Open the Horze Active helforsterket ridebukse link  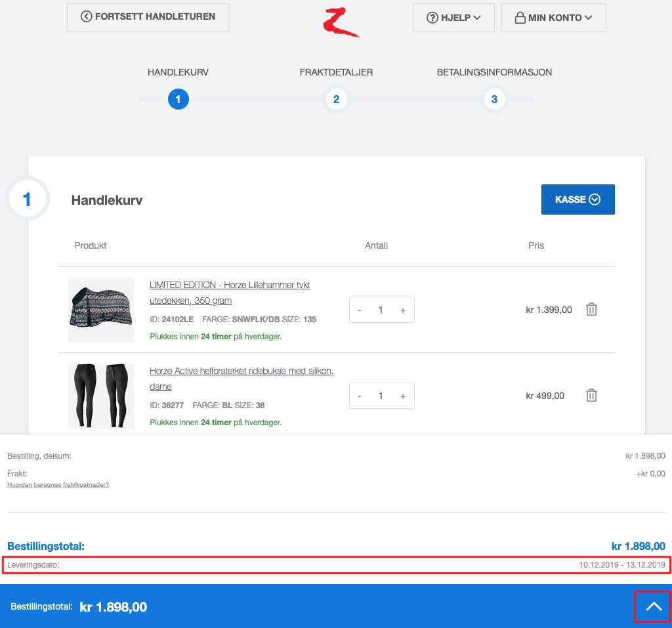(241, 379)
